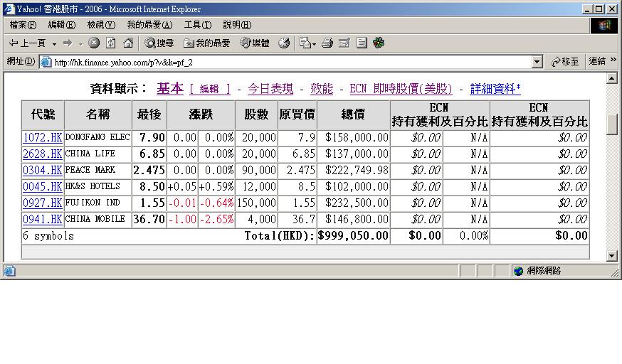Click the '+0.59%' change cell
The width and height of the screenshot is (622, 364).
(216, 186)
